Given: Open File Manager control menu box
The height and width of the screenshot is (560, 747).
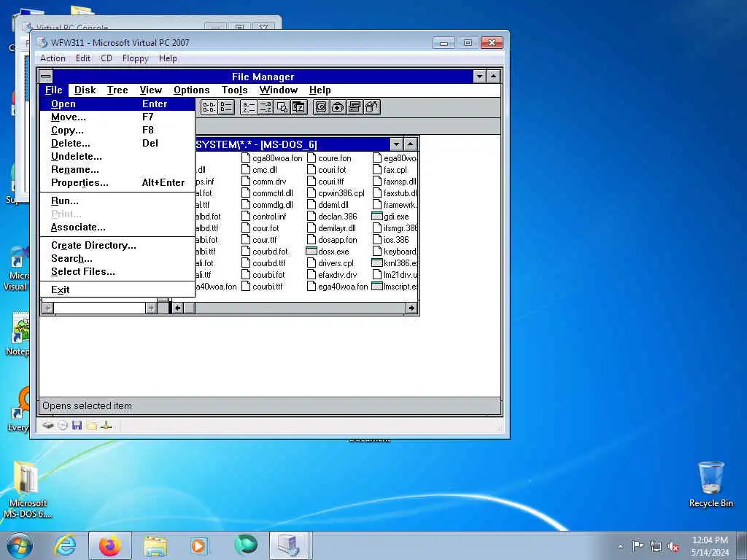Looking at the screenshot, I should [x=46, y=76].
